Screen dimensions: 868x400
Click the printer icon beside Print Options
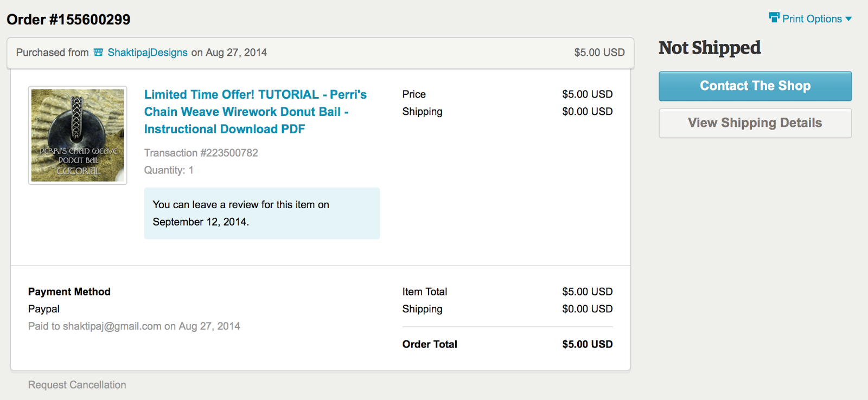774,17
